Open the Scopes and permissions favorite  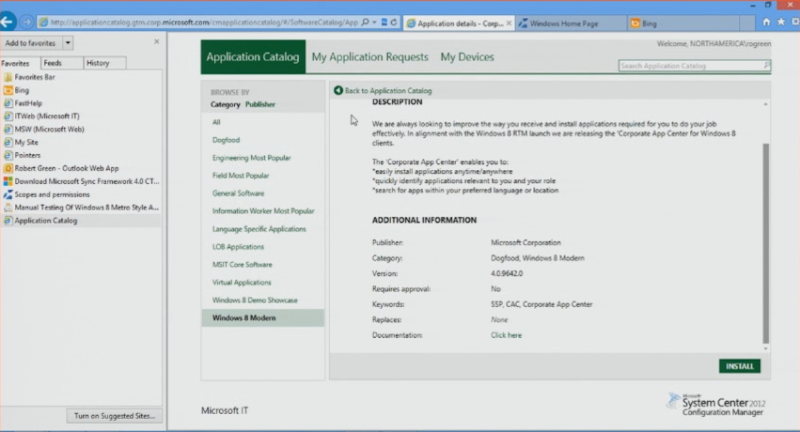coord(52,194)
